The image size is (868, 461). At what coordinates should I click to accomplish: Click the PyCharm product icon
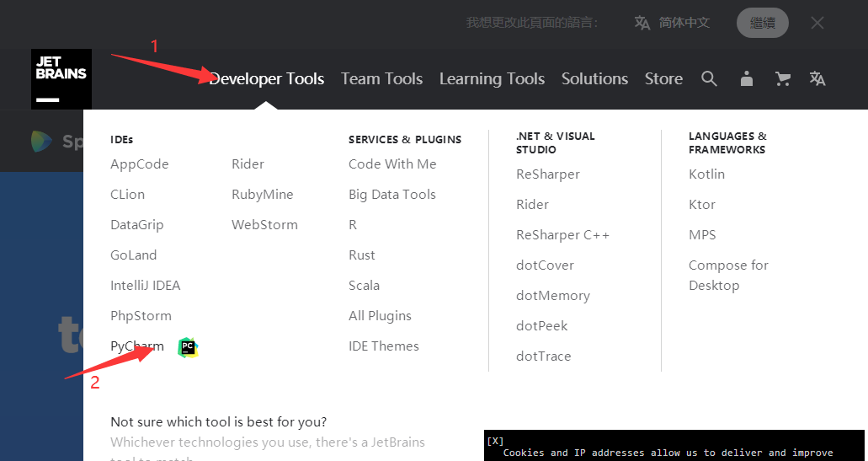click(188, 347)
